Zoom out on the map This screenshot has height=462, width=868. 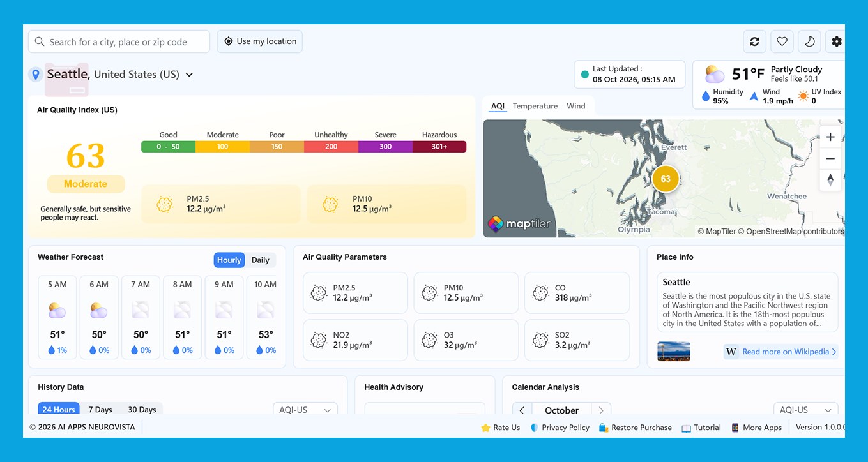click(830, 158)
